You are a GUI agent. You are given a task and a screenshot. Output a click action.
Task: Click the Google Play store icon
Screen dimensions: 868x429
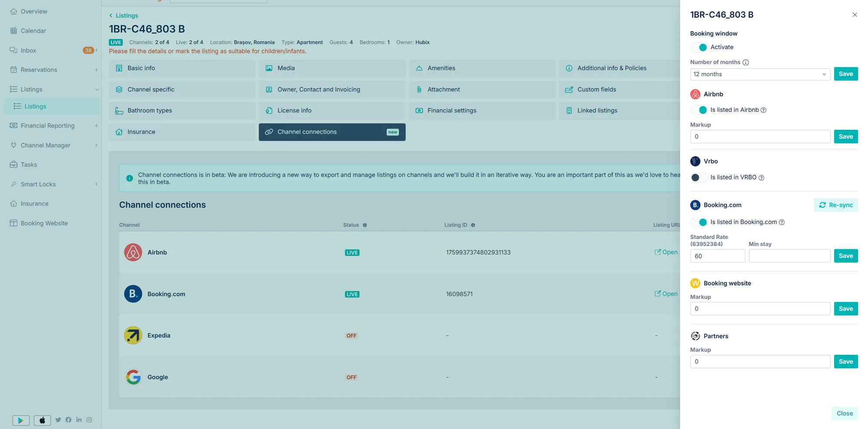pos(21,420)
